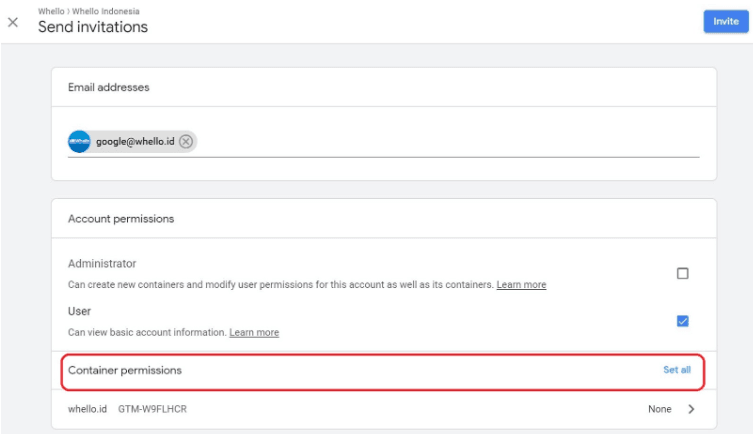The height and width of the screenshot is (434, 754).
Task: Uncheck the User permission checkbox
Action: 682,321
